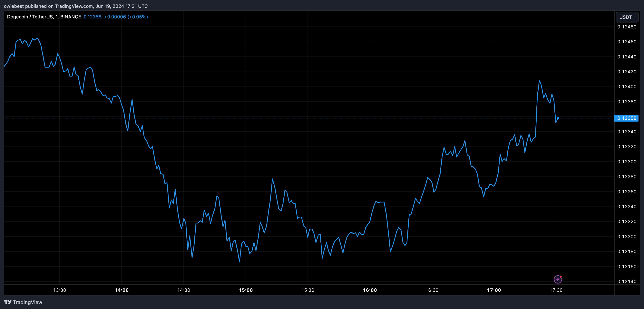The image size is (644, 309).
Task: Click the Dogecoin / TetherUS symbol title
Action: 30,17
